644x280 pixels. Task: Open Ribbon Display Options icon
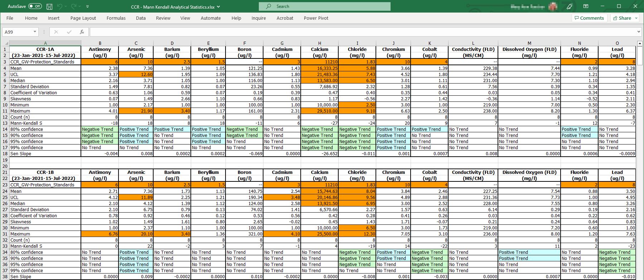pyautogui.click(x=586, y=6)
